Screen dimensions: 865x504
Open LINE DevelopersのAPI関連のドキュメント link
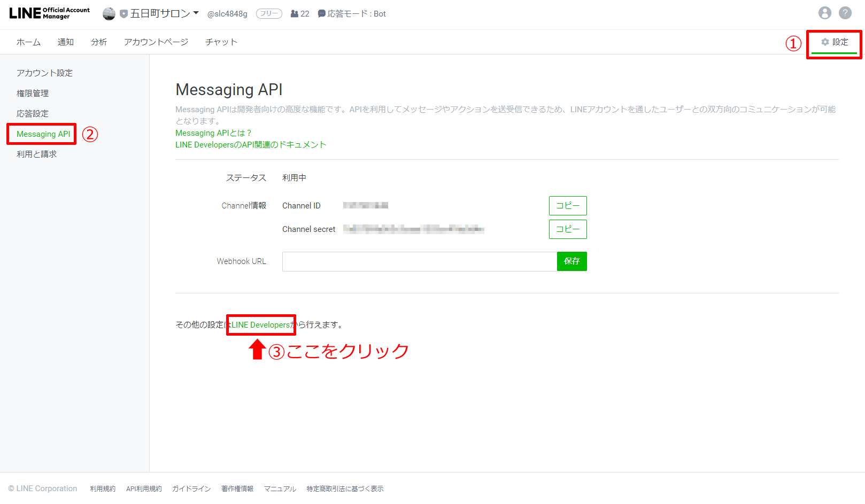click(x=251, y=145)
